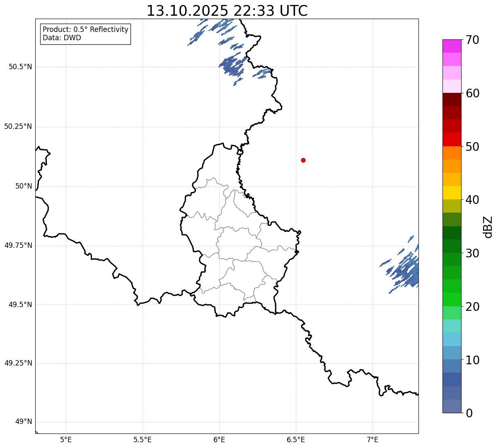Click the 40 tick on colorbar
The width and height of the screenshot is (498, 448).
(472, 200)
